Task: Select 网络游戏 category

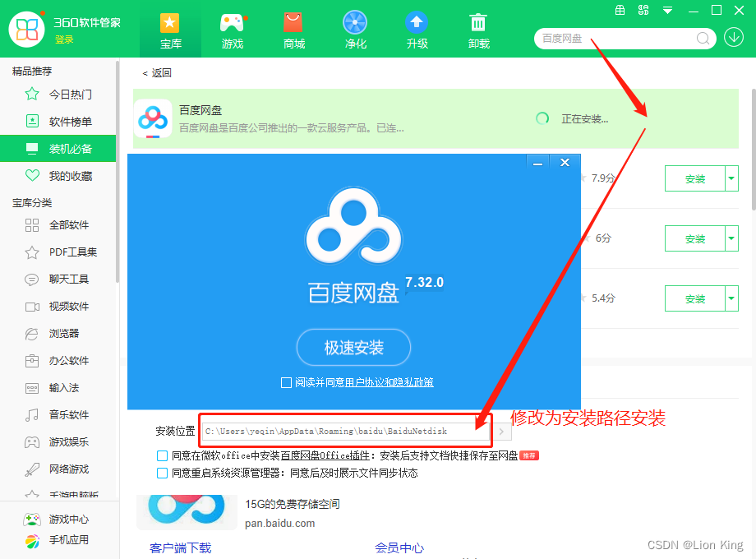Action: coord(58,469)
